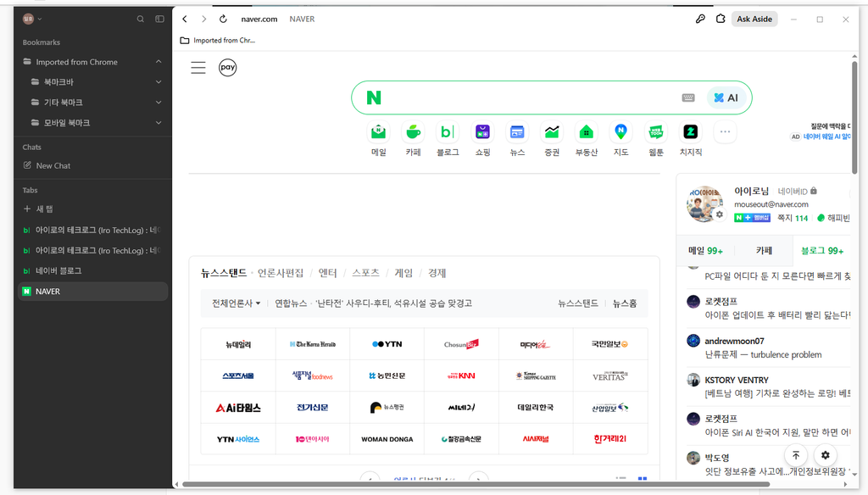
Task: Click the 뉴스홈 link
Action: click(x=625, y=303)
